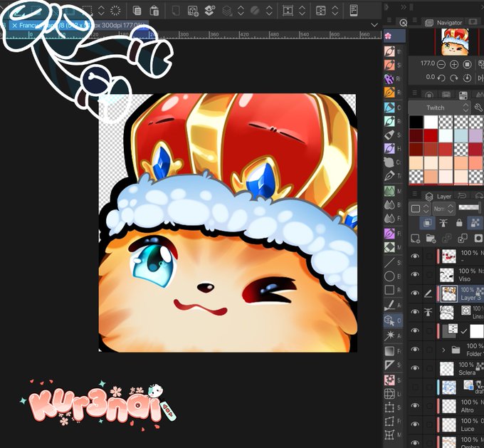Select the rectangle figure sub tool
Viewport: 484px width, 448px height.
[389, 290]
